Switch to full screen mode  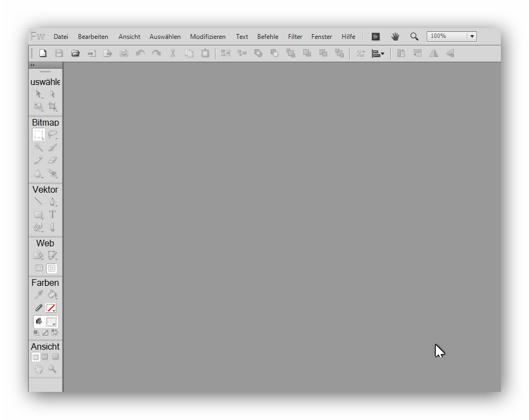(55, 357)
